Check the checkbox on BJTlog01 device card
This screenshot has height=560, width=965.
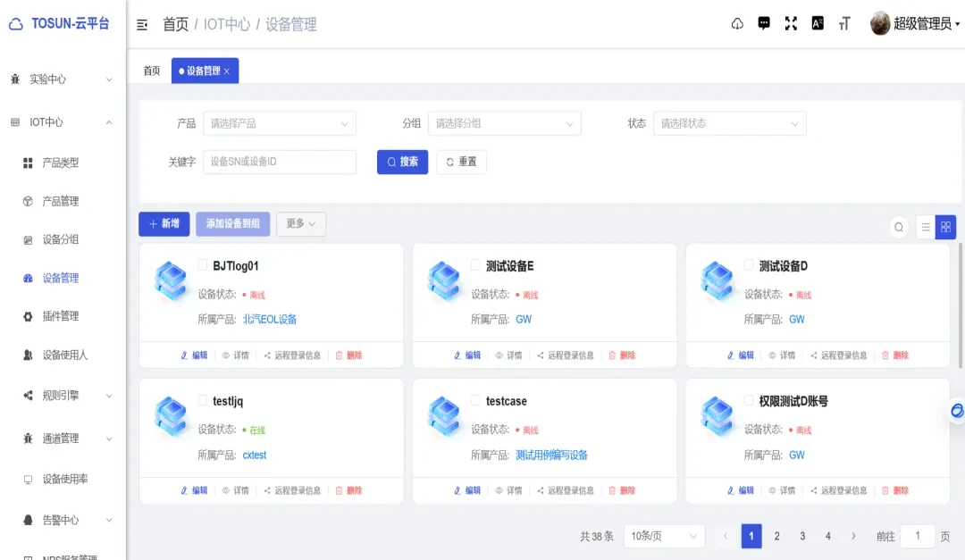204,264
